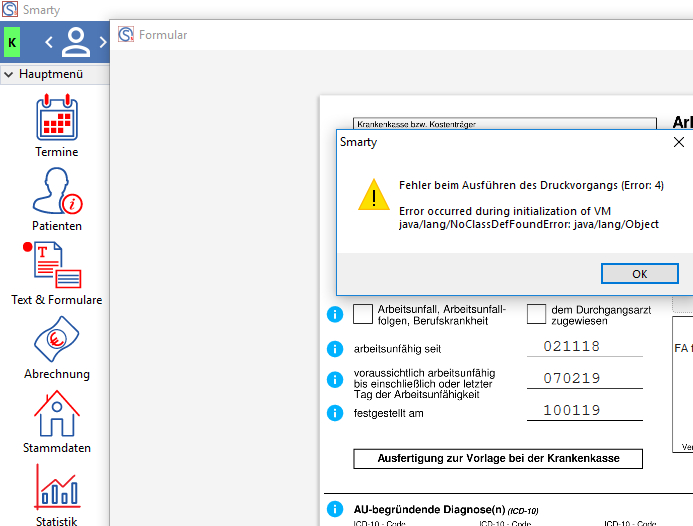Screen dimensions: 693x526
Task: Tick dem Durchgangsarzt zugewiesen checkbox
Action: (x=537, y=314)
